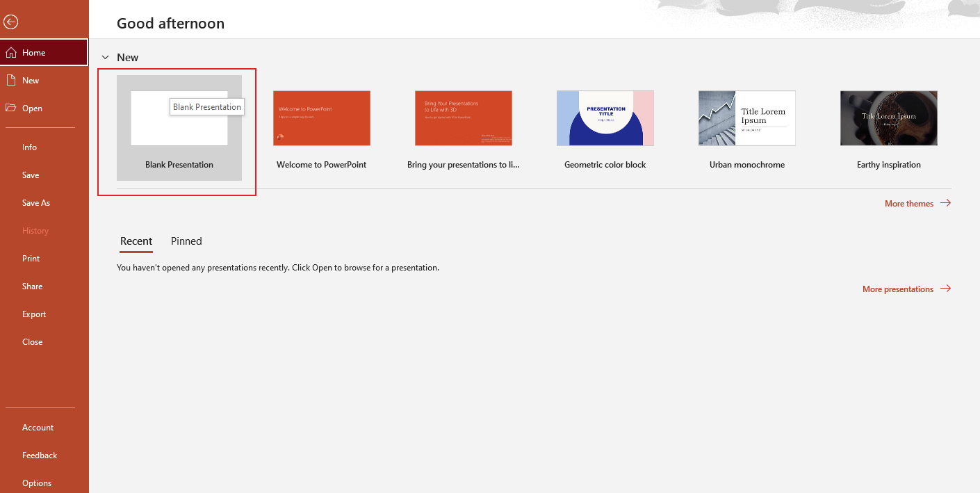The image size is (980, 493).
Task: Switch to the Pinned tab
Action: [186, 241]
